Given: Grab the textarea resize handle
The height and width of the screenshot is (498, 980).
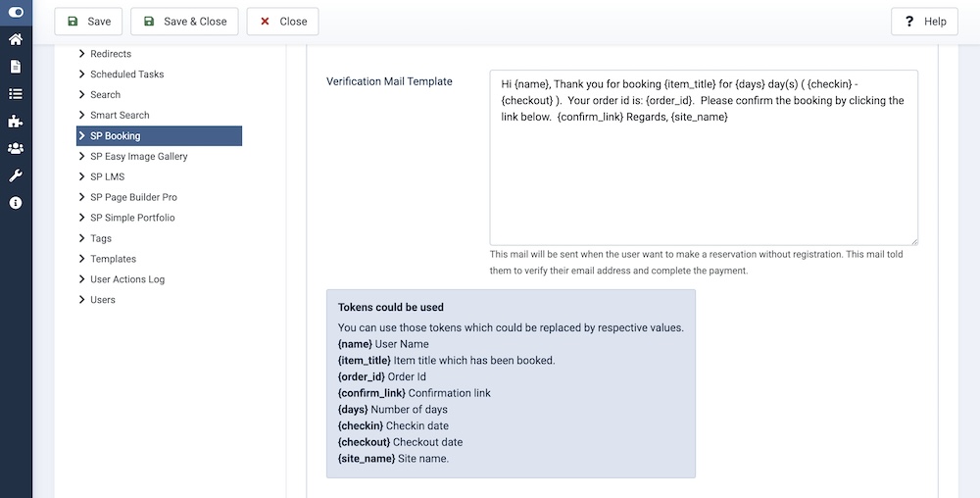Looking at the screenshot, I should 913,240.
